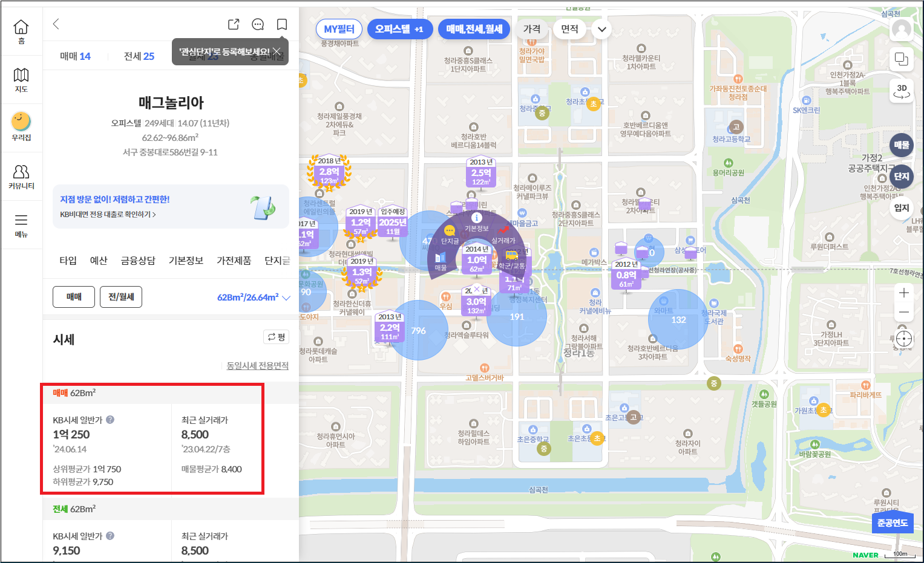Screen dimensions: 924x563
Task: Open the 가격 price filter
Action: [532, 29]
